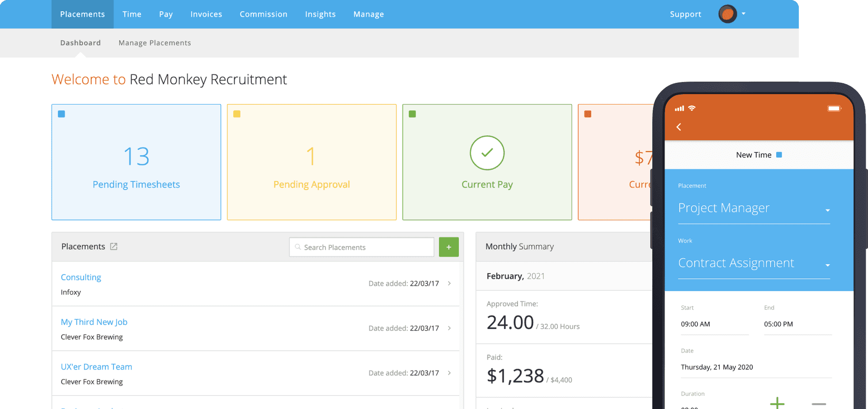Expand the Project Manager placement dropdown
868x409 pixels.
coord(828,210)
